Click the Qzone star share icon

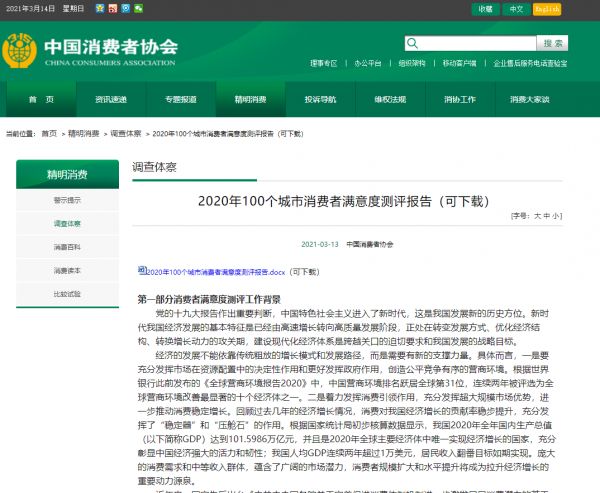point(100,8)
